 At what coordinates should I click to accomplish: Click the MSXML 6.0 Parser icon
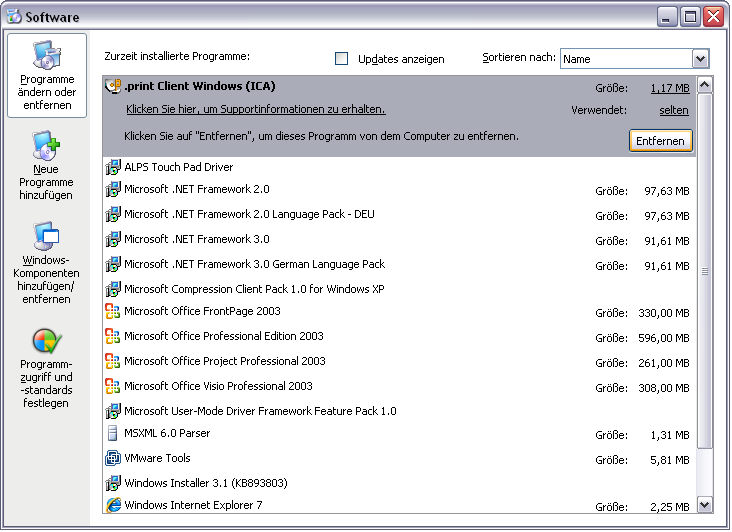coord(112,433)
